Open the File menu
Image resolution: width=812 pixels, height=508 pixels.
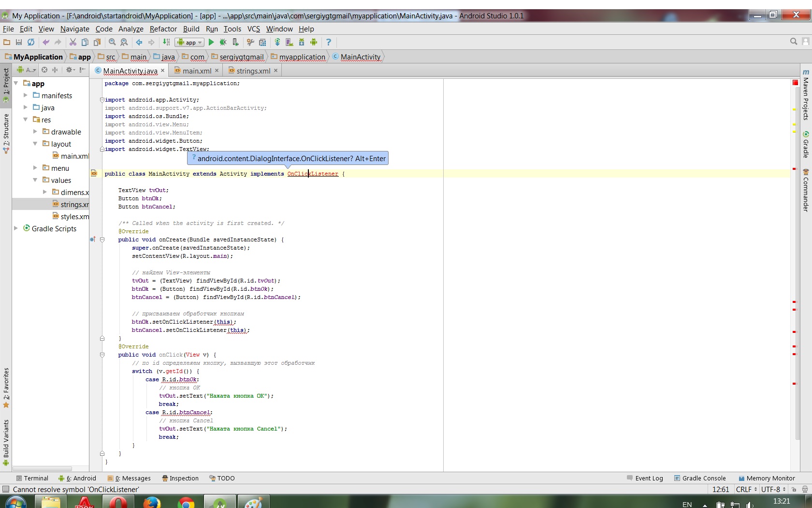8,29
